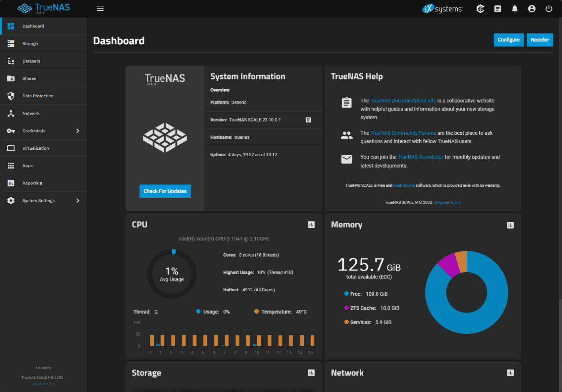Open the user account icon
Image resolution: width=562 pixels, height=392 pixels.
point(532,8)
